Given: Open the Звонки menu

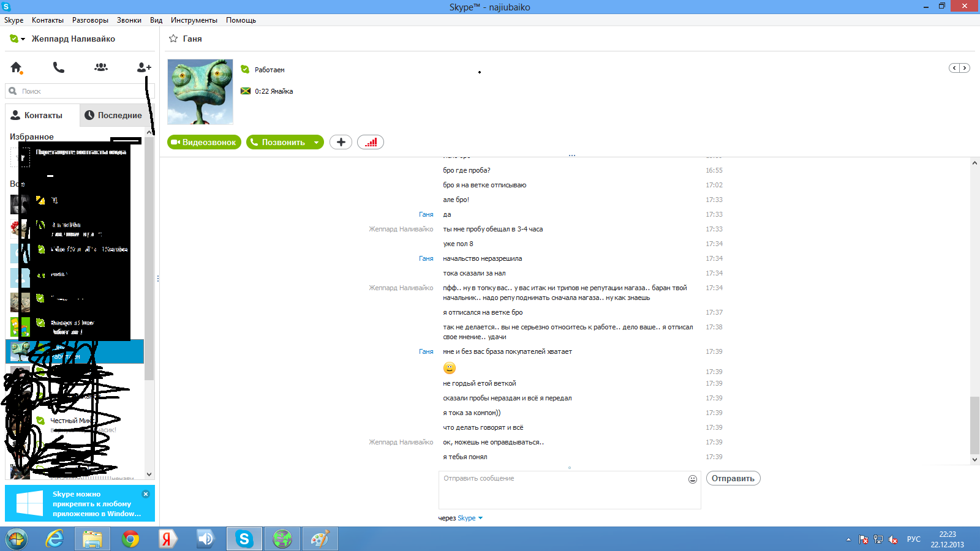Looking at the screenshot, I should (x=129, y=20).
